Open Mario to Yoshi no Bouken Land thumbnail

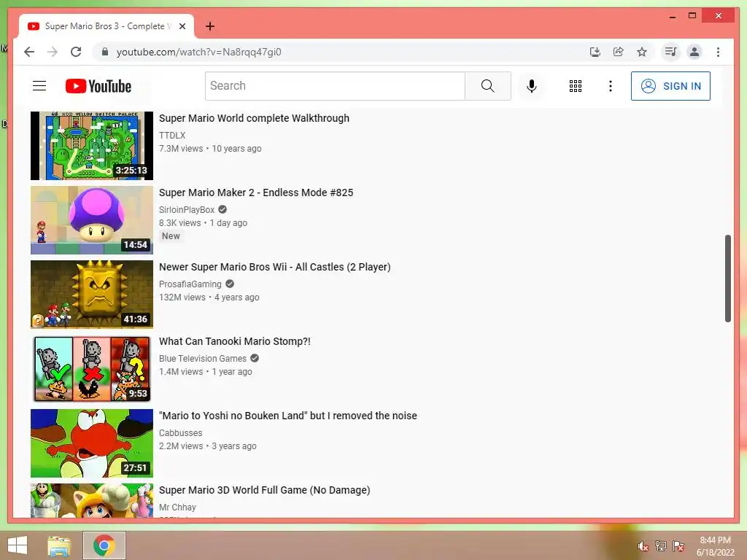pos(92,443)
